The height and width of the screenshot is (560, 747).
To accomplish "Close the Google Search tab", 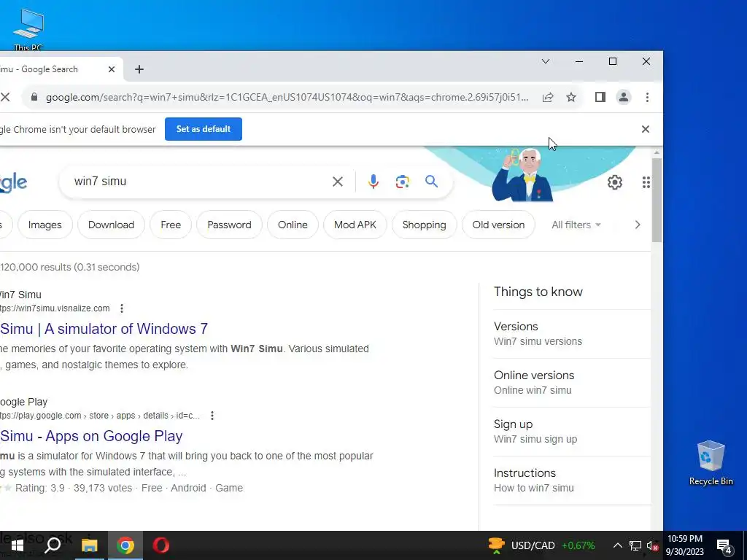I will 112,69.
